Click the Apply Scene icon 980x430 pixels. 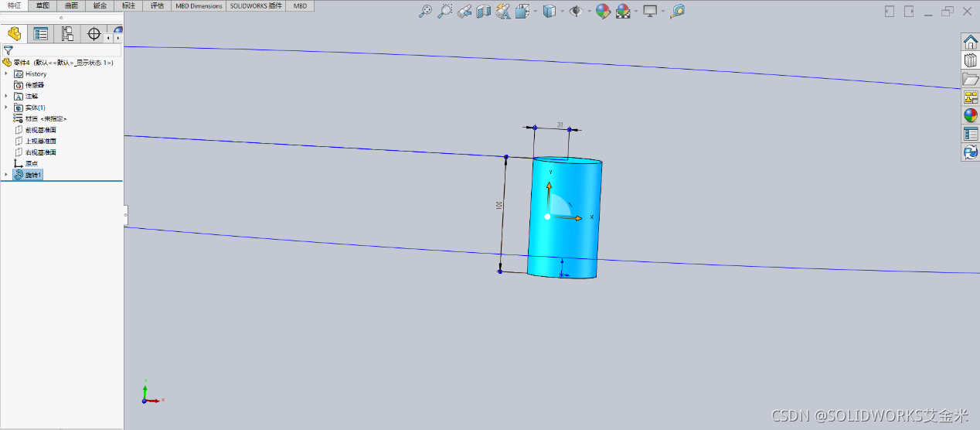[622, 12]
